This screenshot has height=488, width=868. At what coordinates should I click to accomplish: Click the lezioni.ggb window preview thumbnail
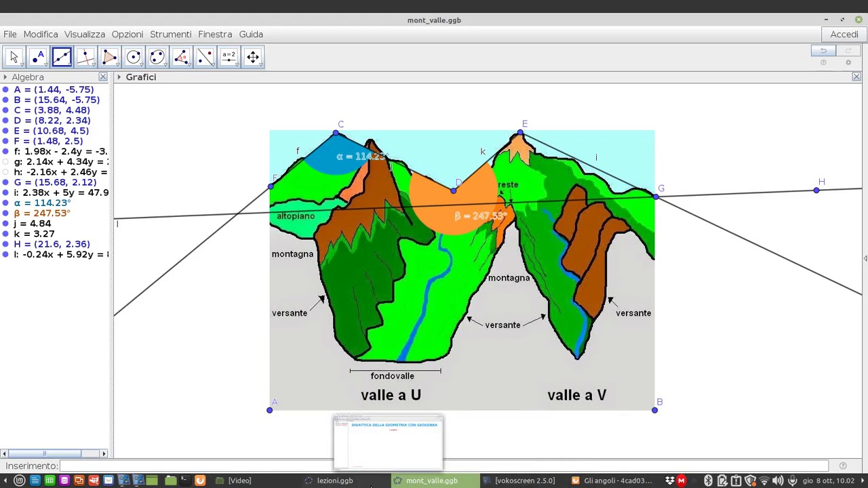tap(389, 442)
